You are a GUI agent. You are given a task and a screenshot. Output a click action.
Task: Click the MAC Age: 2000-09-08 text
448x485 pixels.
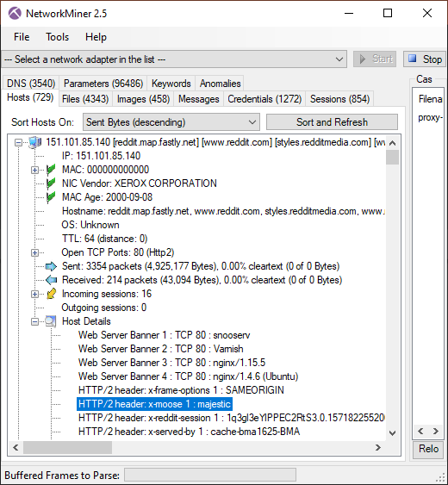pyautogui.click(x=107, y=197)
